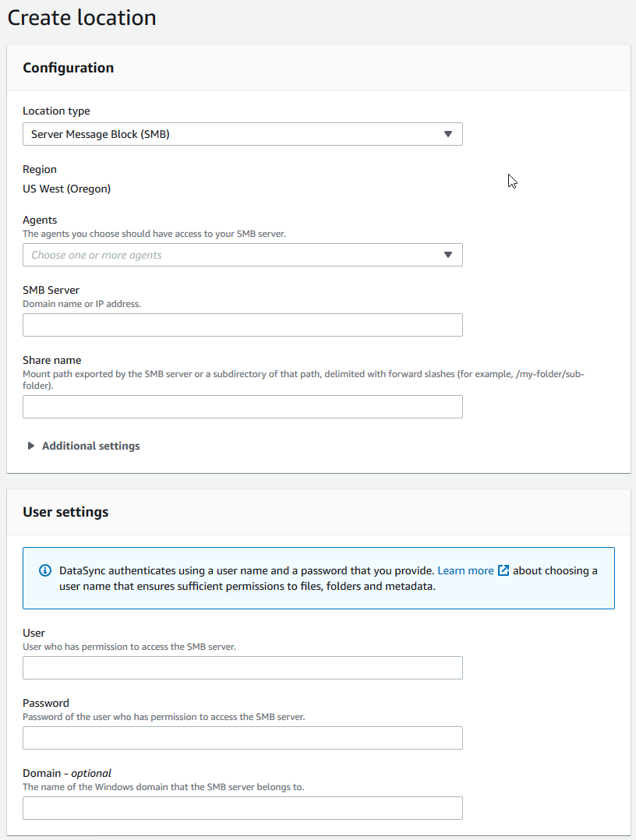Click the Additional settings disclosure triangle

30,446
